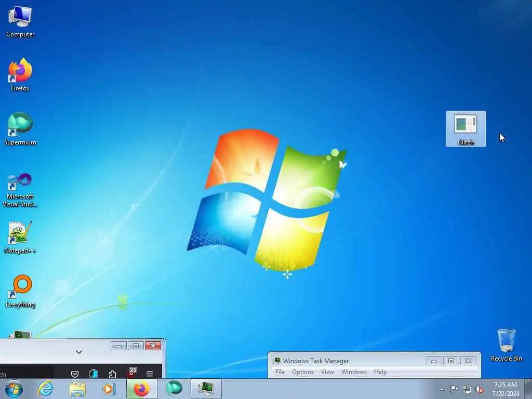Image resolution: width=532 pixels, height=399 pixels.
Task: Launch Internet Explorer from the taskbar
Action: [x=46, y=389]
